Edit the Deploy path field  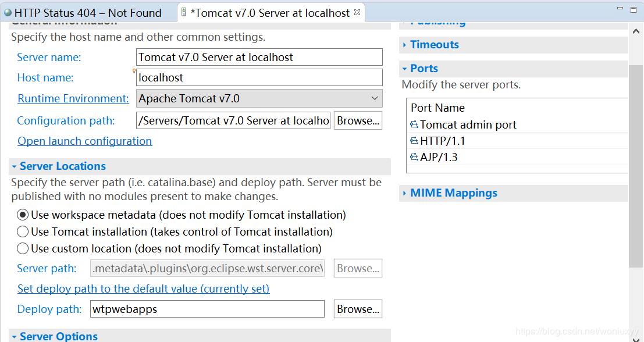coord(208,309)
